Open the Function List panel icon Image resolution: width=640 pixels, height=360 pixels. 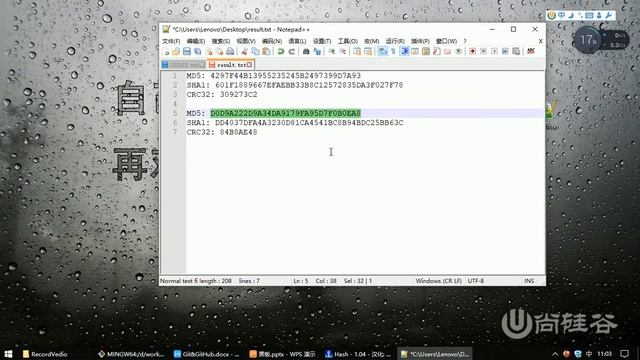[x=437, y=51]
